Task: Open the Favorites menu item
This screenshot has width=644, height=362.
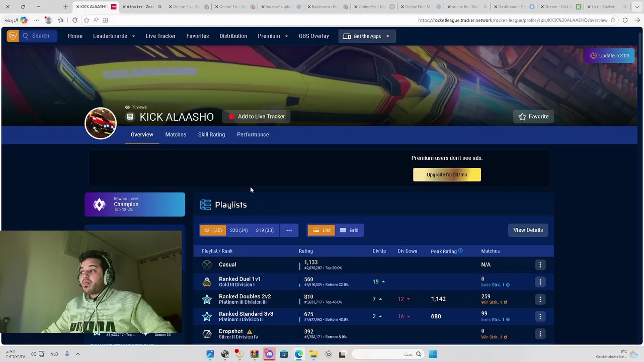Action: click(x=197, y=36)
